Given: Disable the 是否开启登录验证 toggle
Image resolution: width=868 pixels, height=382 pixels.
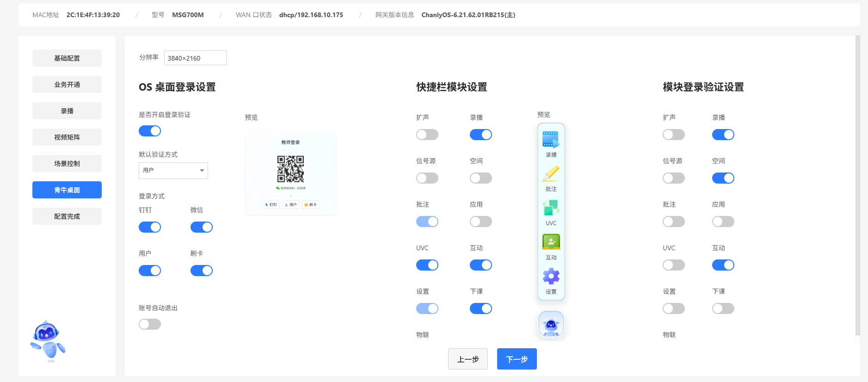Looking at the screenshot, I should point(150,131).
